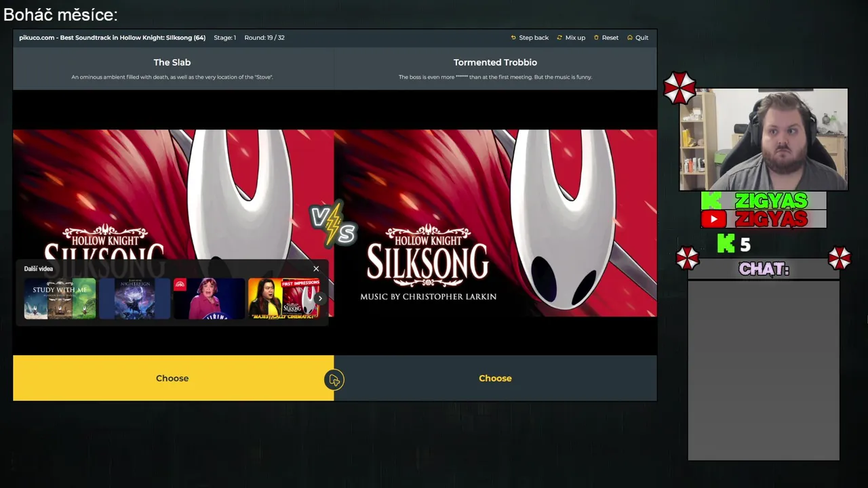Viewport: 868px width, 488px height.
Task: Click the Mix up shuffle icon
Action: click(559, 38)
